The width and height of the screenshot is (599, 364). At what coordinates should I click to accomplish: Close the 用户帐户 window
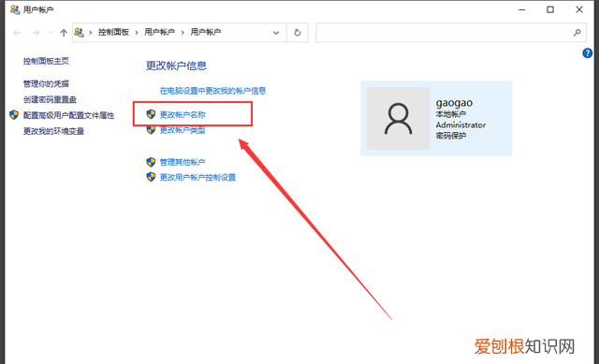pyautogui.click(x=579, y=9)
